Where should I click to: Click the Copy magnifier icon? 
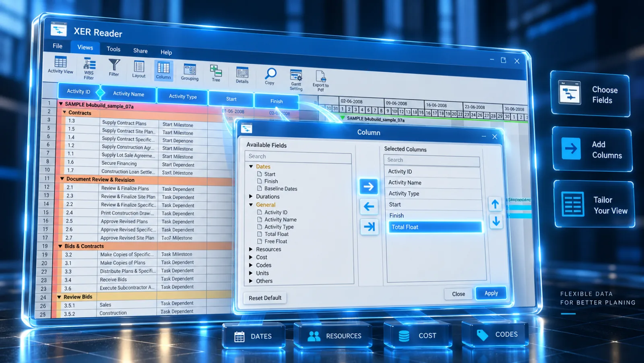click(x=270, y=74)
